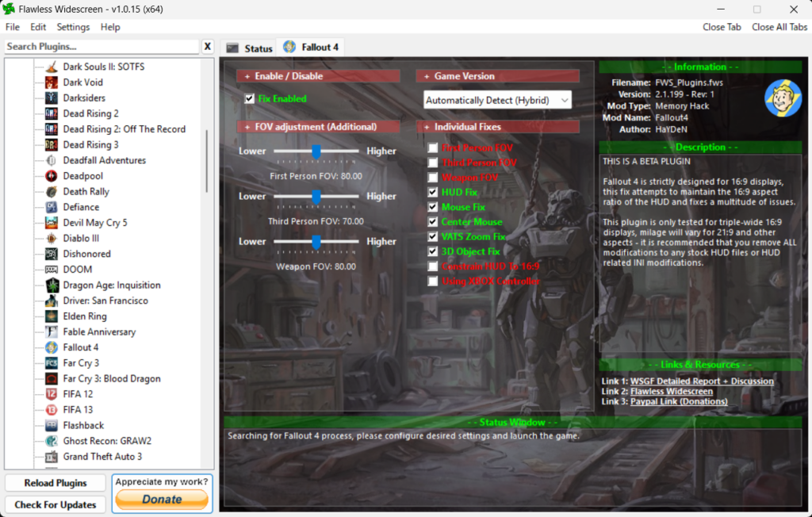Toggle the VATS Zoom Fix checkbox

tap(433, 237)
